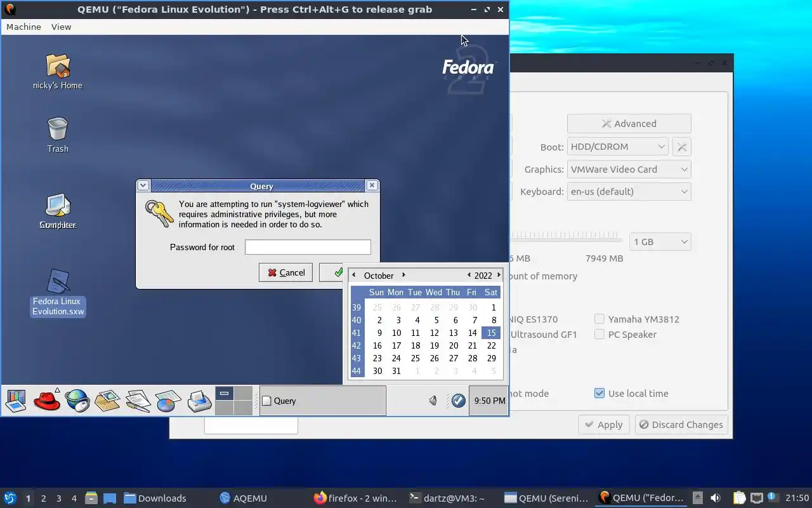Click week number 42 in calendar
Image resolution: width=812 pixels, height=508 pixels.
click(x=357, y=345)
